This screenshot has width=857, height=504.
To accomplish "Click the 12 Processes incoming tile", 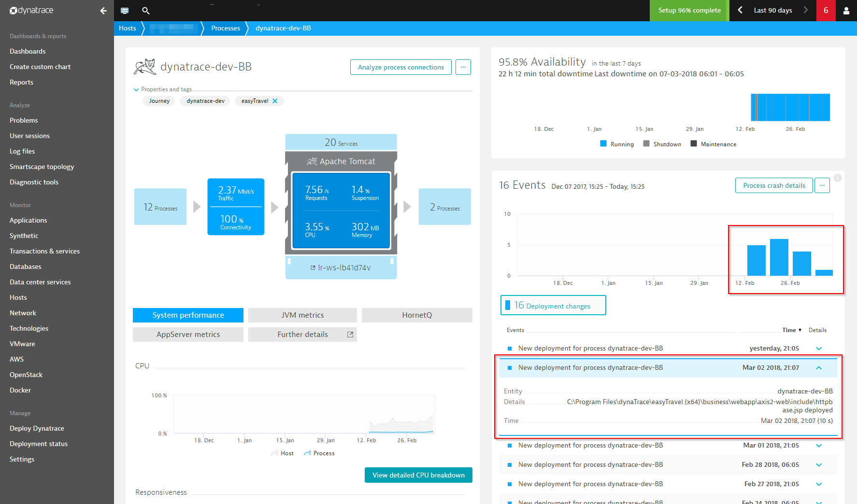I will coord(160,207).
